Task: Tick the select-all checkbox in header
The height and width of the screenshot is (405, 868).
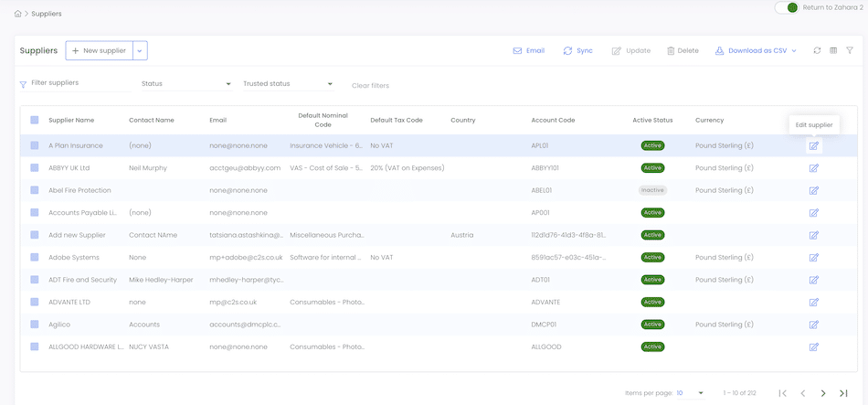Action: pos(35,120)
